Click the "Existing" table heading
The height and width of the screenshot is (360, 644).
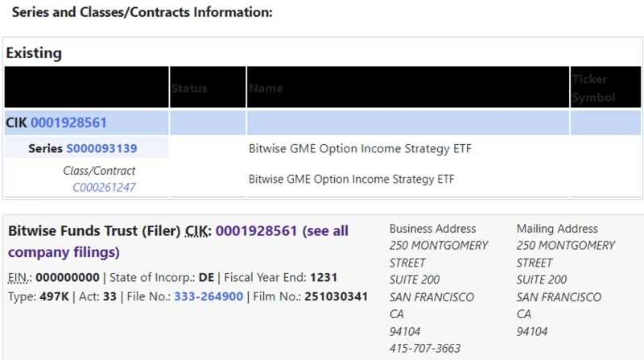coord(34,53)
